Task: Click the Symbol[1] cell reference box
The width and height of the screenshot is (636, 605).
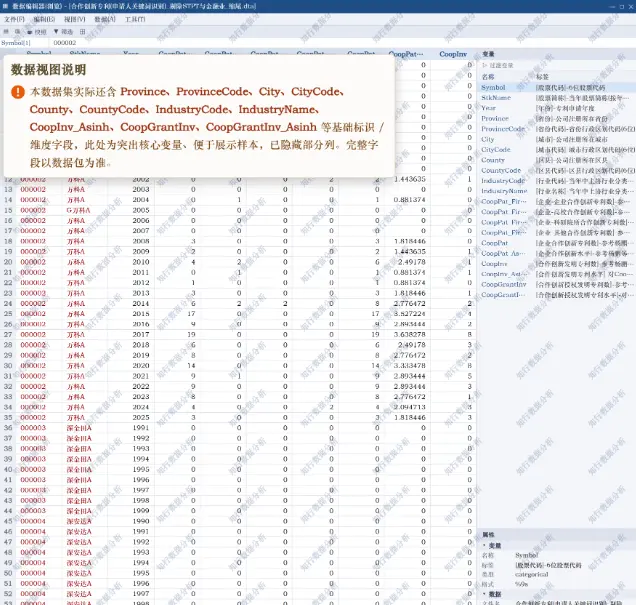Action: 24,43
